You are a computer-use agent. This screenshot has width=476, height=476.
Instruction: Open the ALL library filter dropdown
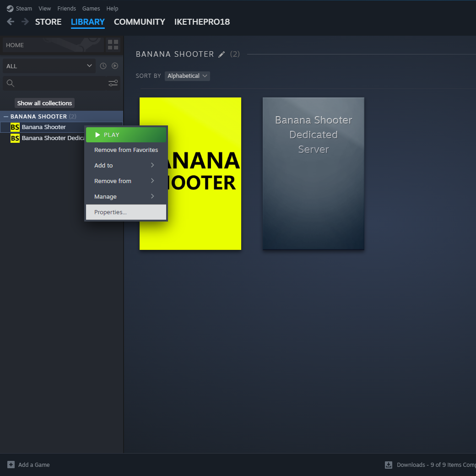[49, 66]
